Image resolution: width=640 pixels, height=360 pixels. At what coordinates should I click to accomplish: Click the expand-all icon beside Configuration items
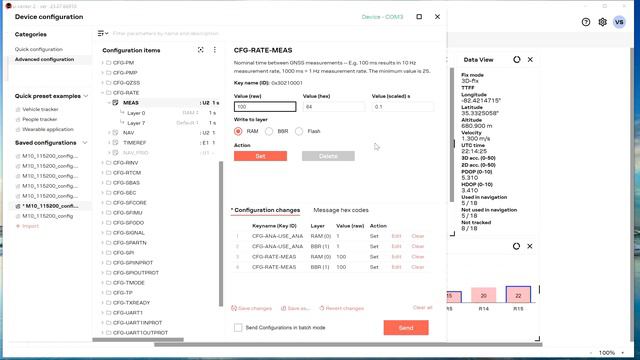[200, 50]
